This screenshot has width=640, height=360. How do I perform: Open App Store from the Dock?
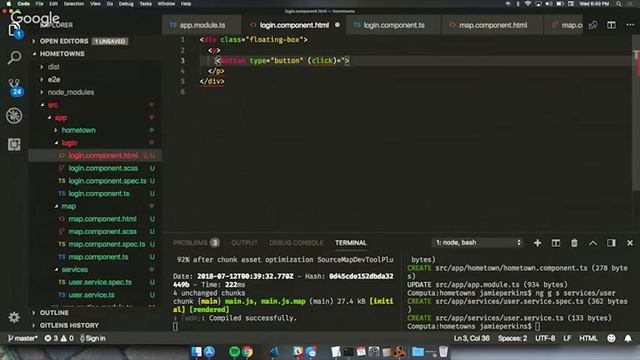coord(209,352)
